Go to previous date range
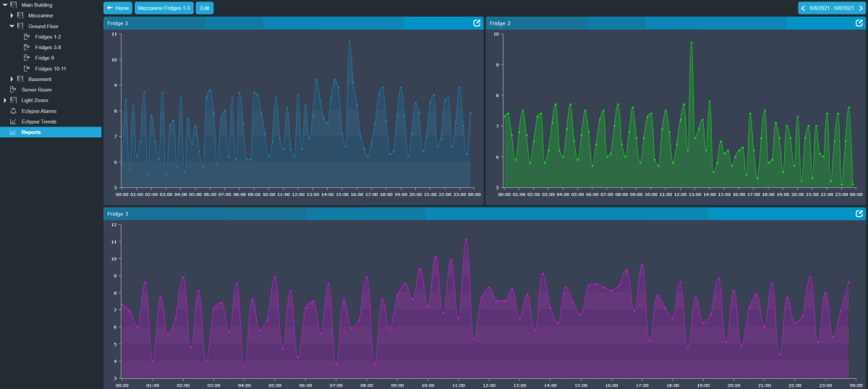The width and height of the screenshot is (868, 389). pos(803,8)
